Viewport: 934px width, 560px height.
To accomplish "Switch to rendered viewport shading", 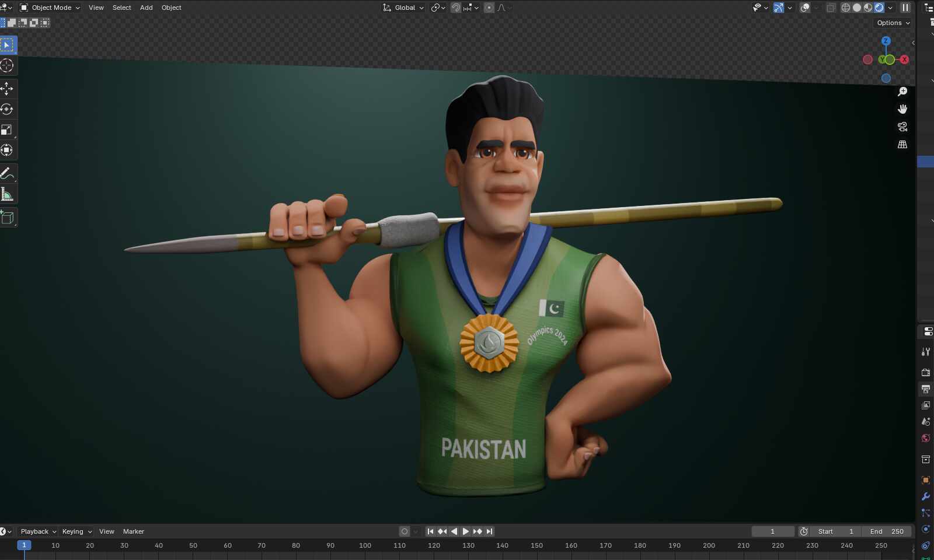I will 879,8.
